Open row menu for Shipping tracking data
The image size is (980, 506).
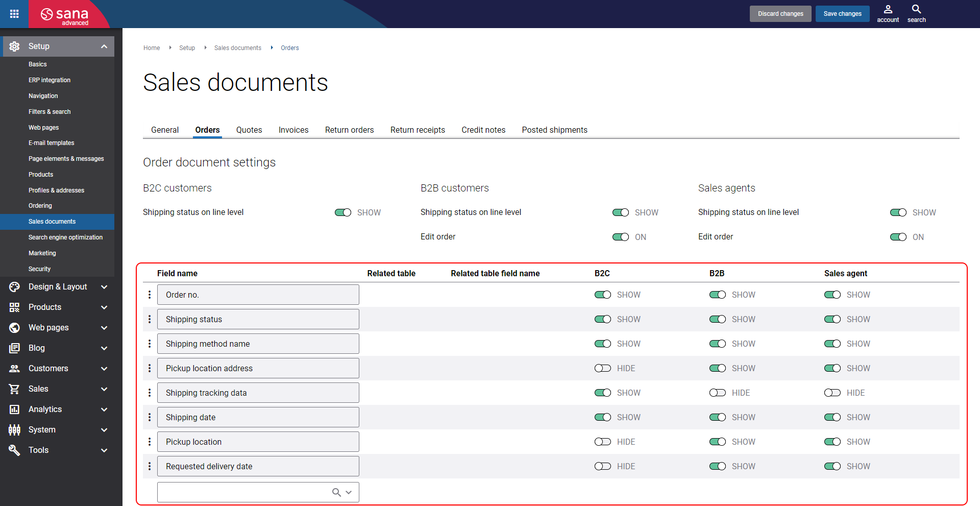coord(150,393)
